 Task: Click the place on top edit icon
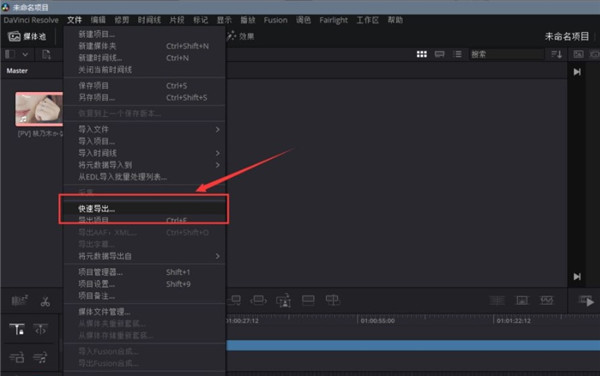[x=308, y=300]
